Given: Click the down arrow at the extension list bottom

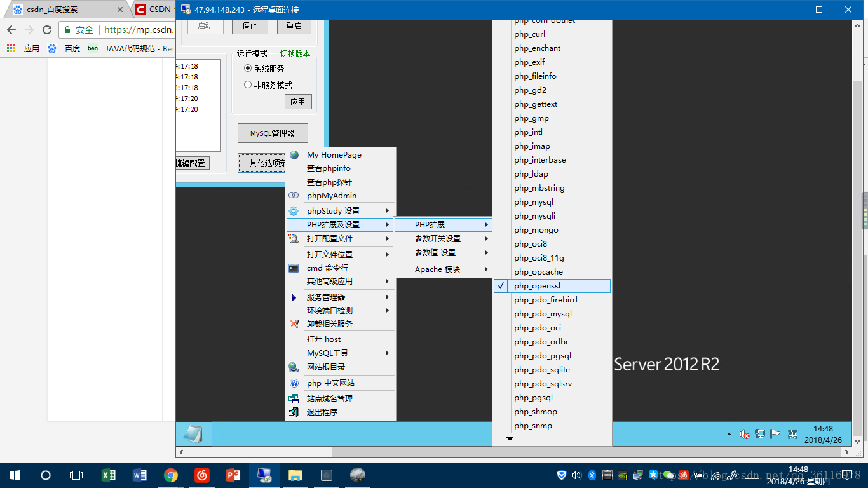Looking at the screenshot, I should point(510,439).
